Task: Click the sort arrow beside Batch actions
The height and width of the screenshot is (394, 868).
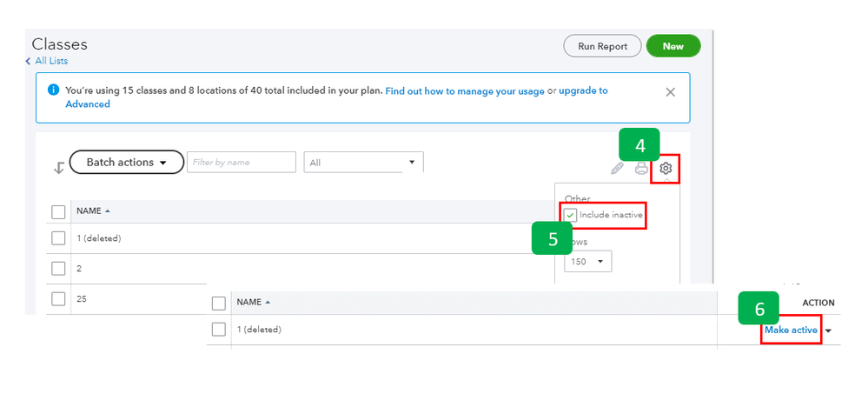Action: pos(59,168)
